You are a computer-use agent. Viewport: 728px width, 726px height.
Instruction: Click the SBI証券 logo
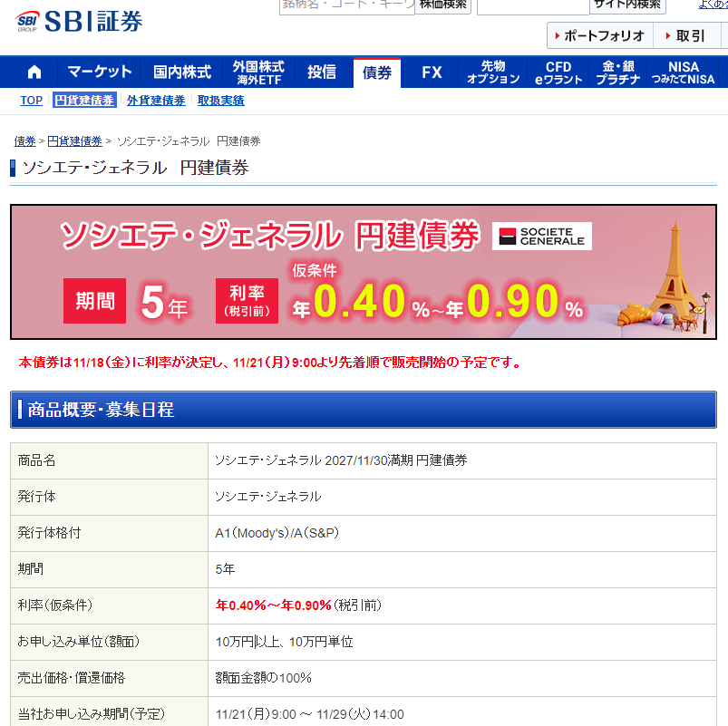[79, 22]
